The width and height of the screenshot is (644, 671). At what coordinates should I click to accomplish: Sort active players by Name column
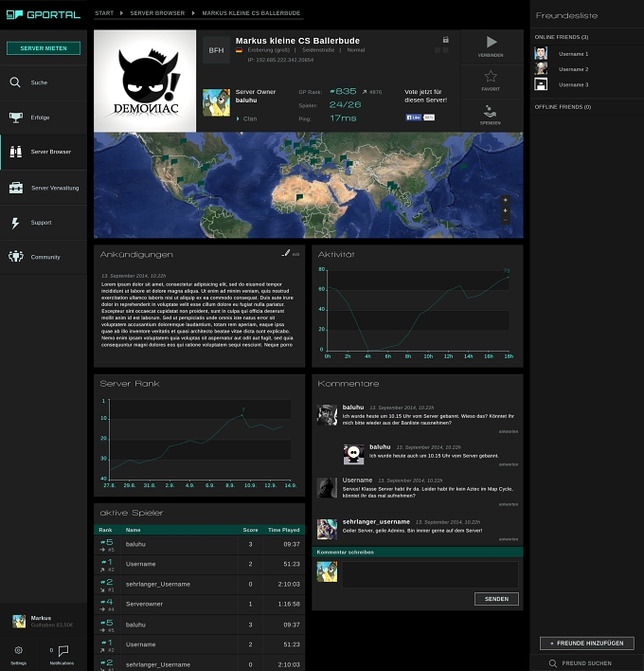coord(133,530)
